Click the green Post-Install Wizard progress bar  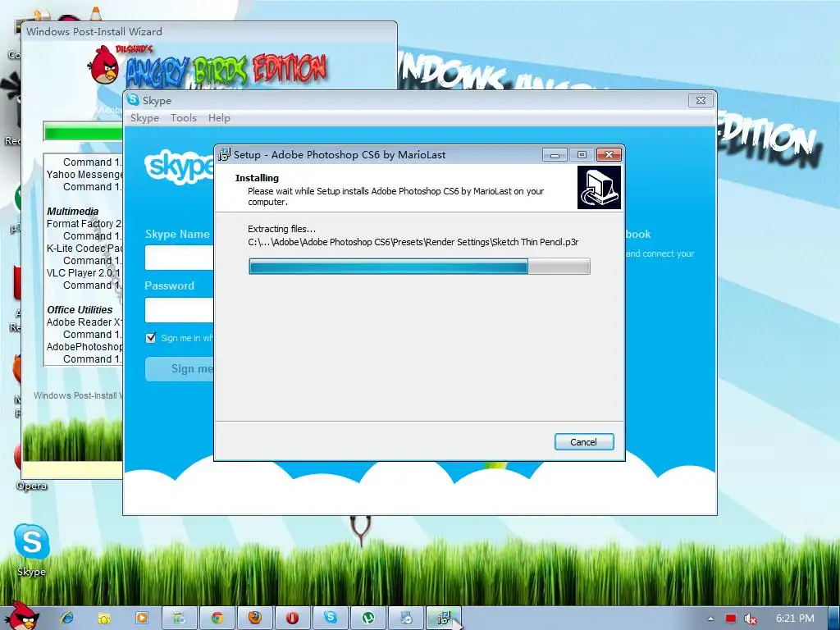(x=84, y=132)
